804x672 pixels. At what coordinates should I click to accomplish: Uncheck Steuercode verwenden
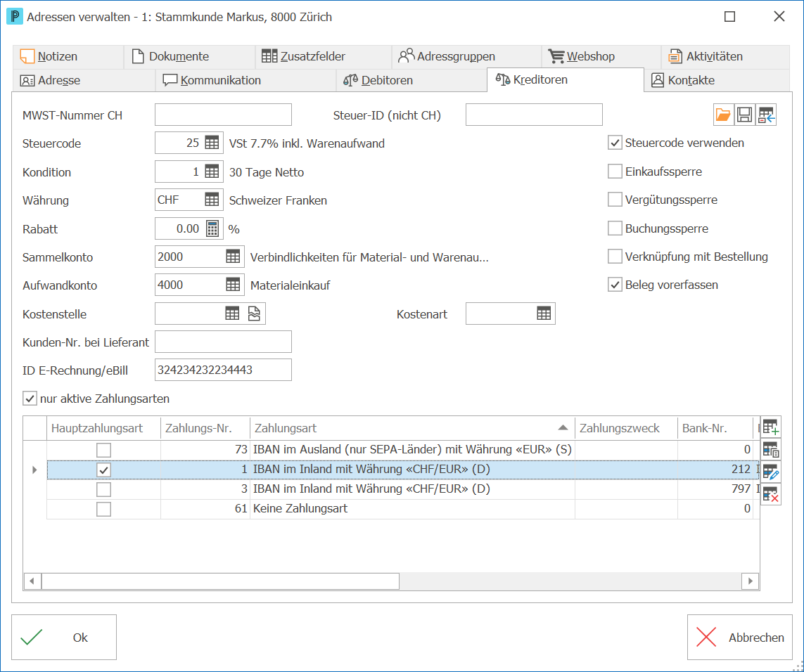615,143
